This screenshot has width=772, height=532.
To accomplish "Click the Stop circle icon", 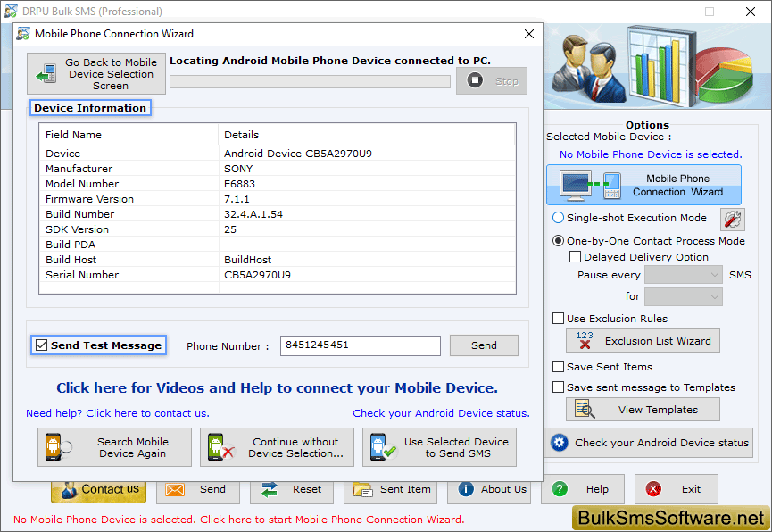I will coord(475,80).
